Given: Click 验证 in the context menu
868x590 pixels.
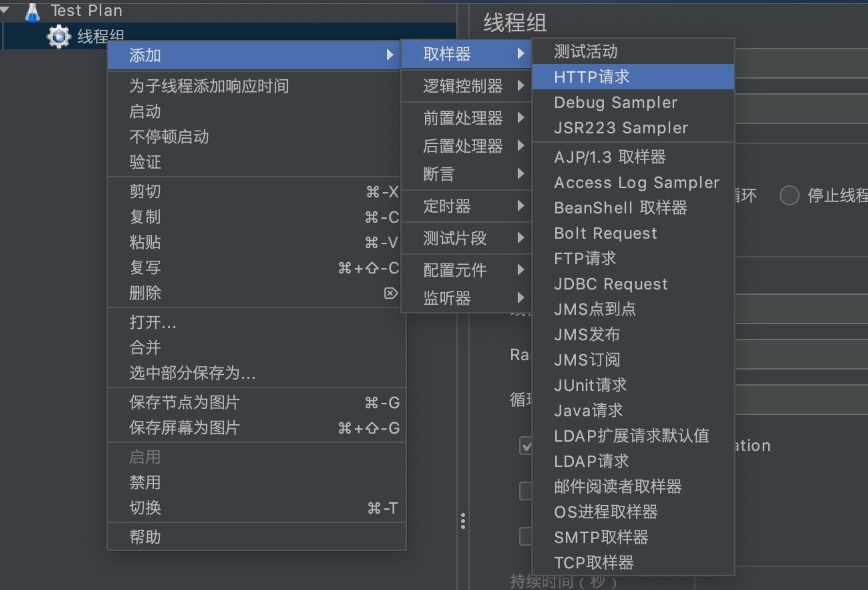Looking at the screenshot, I should 254,162.
